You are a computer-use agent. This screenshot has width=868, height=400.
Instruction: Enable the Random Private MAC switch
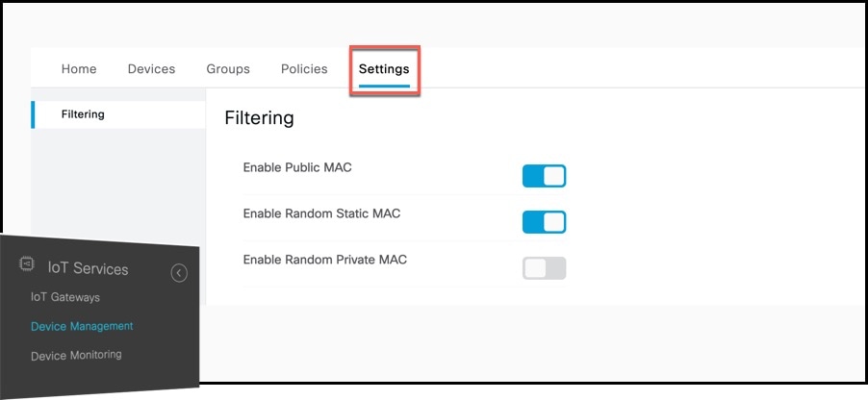pyautogui.click(x=544, y=267)
